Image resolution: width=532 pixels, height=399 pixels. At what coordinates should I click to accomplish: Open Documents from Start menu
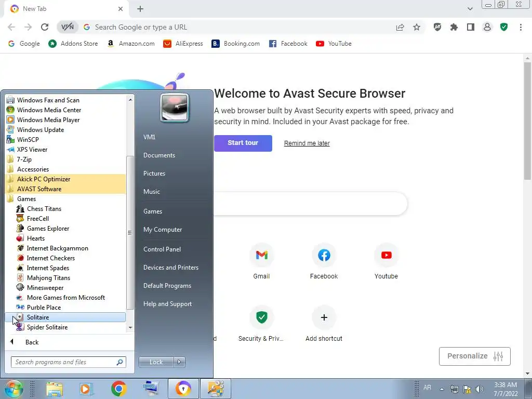[159, 155]
